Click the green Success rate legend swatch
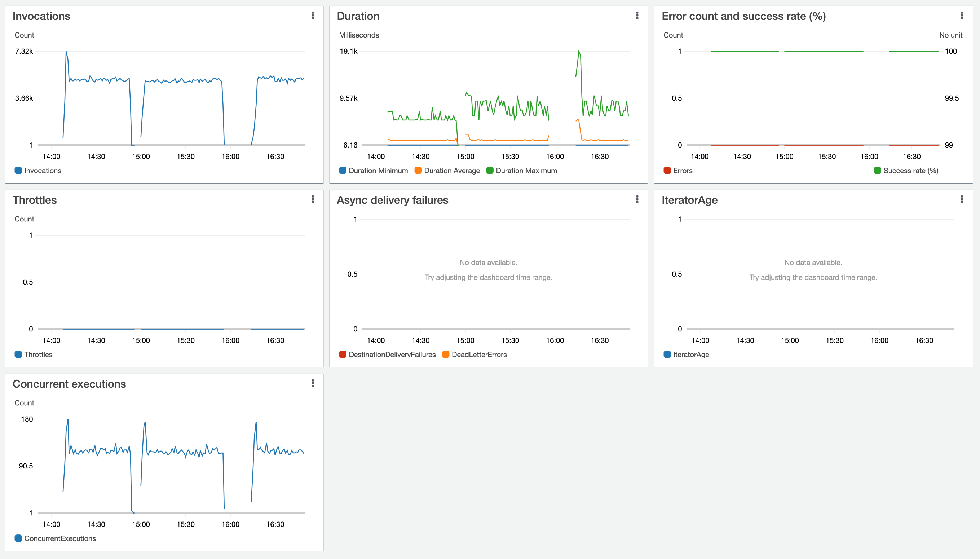980x559 pixels. click(x=877, y=171)
